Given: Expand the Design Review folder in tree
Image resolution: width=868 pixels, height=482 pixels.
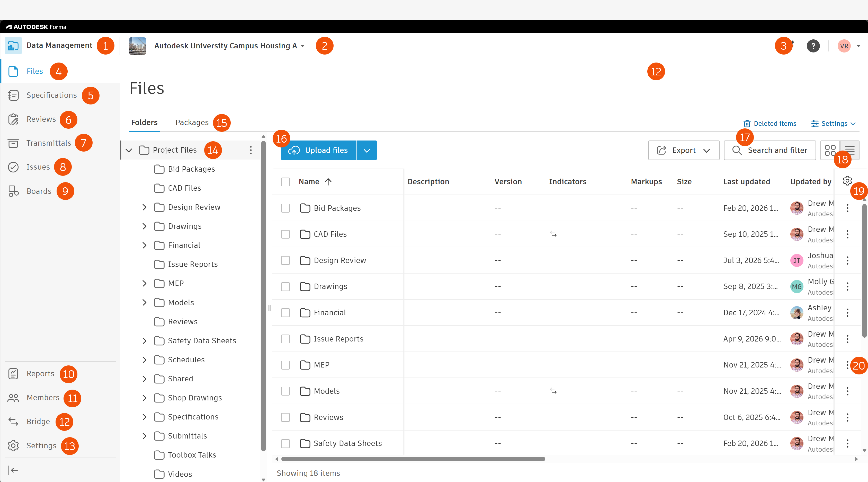Looking at the screenshot, I should click(x=144, y=207).
